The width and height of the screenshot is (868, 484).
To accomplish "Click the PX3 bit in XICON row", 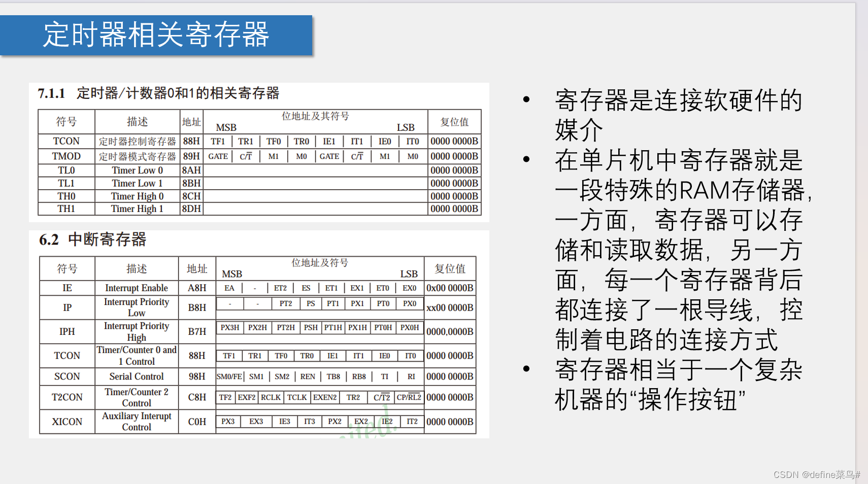I will click(228, 422).
